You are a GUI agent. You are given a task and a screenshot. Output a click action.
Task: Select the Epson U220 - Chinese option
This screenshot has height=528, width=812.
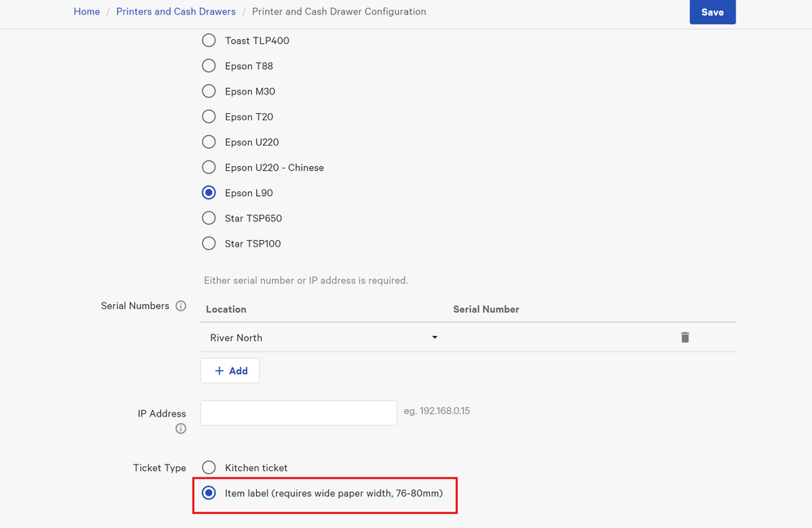pos(209,168)
